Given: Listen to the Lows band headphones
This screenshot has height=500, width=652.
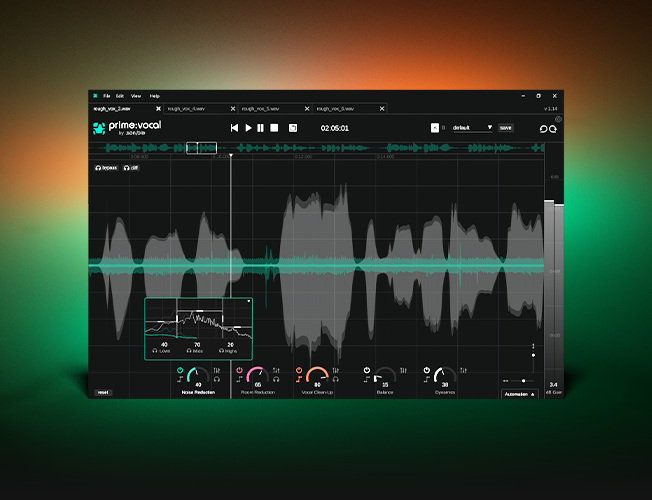Looking at the screenshot, I should 155,351.
